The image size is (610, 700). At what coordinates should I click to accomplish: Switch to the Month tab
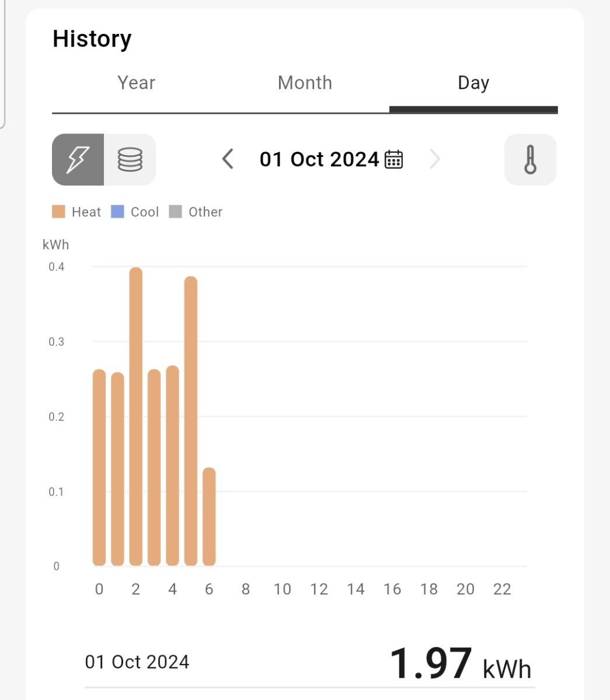click(305, 83)
